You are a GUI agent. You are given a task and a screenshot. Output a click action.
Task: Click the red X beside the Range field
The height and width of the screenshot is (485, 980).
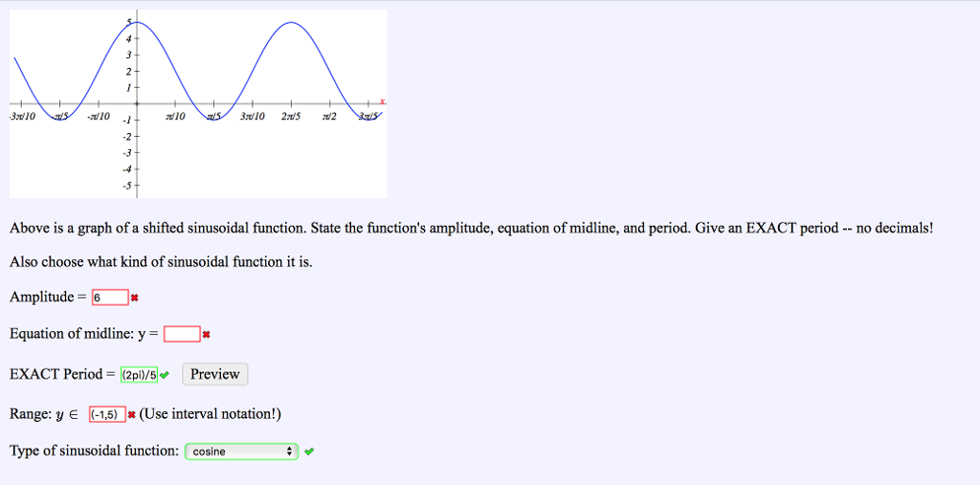130,414
